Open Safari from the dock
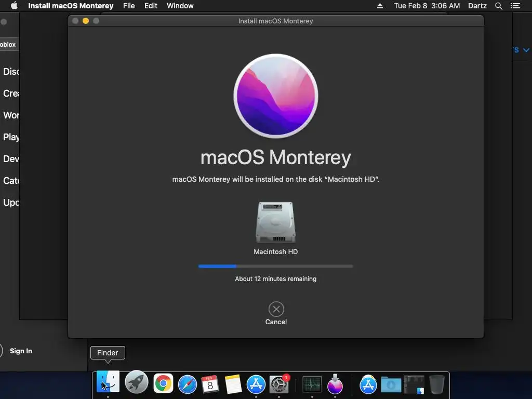This screenshot has width=532, height=399. (187, 384)
